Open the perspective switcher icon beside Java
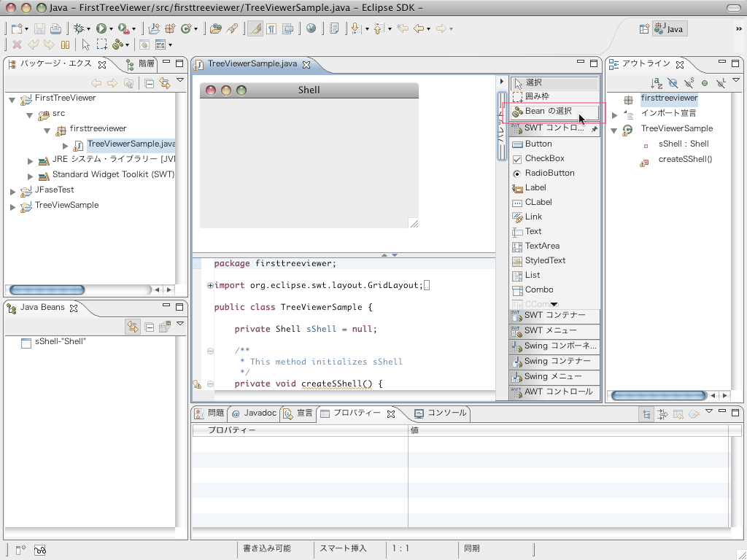 click(644, 29)
